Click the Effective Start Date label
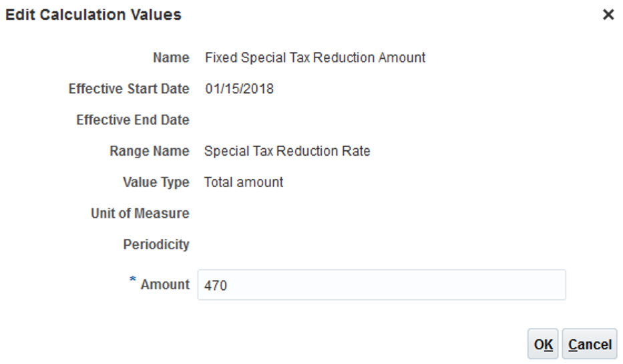This screenshot has width=623, height=364. point(129,89)
